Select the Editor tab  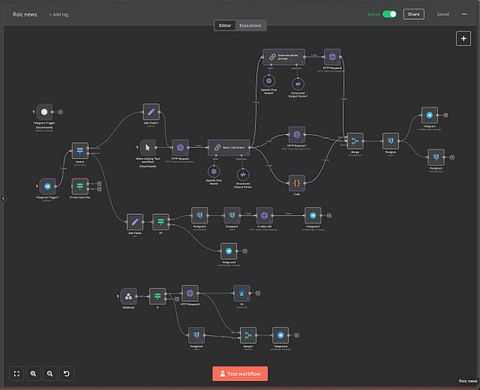(225, 26)
